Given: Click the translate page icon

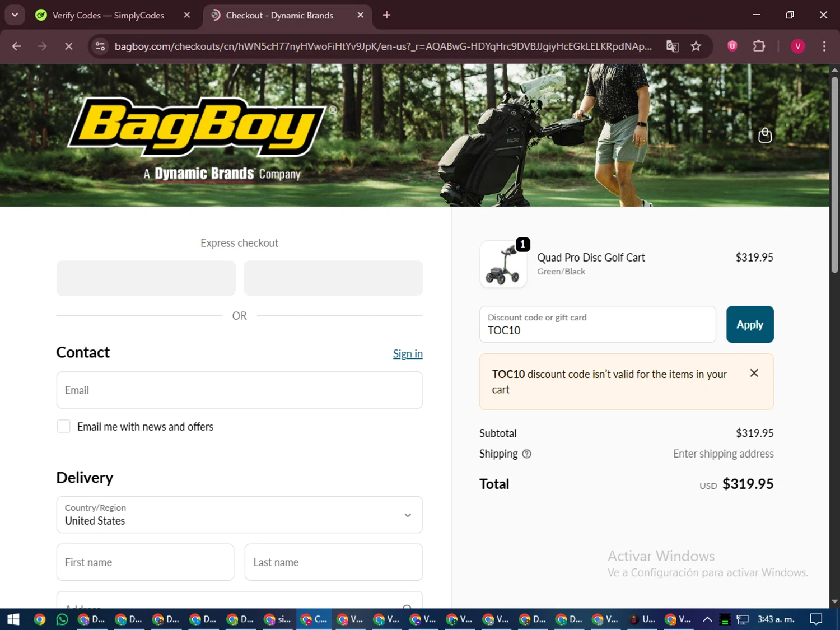Looking at the screenshot, I should tap(672, 46).
